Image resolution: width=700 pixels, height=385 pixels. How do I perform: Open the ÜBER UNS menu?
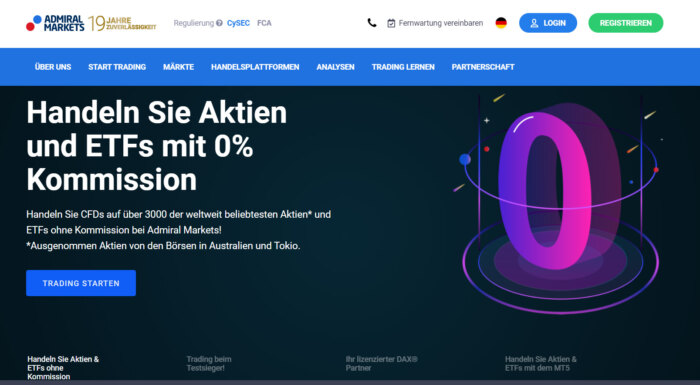(53, 67)
